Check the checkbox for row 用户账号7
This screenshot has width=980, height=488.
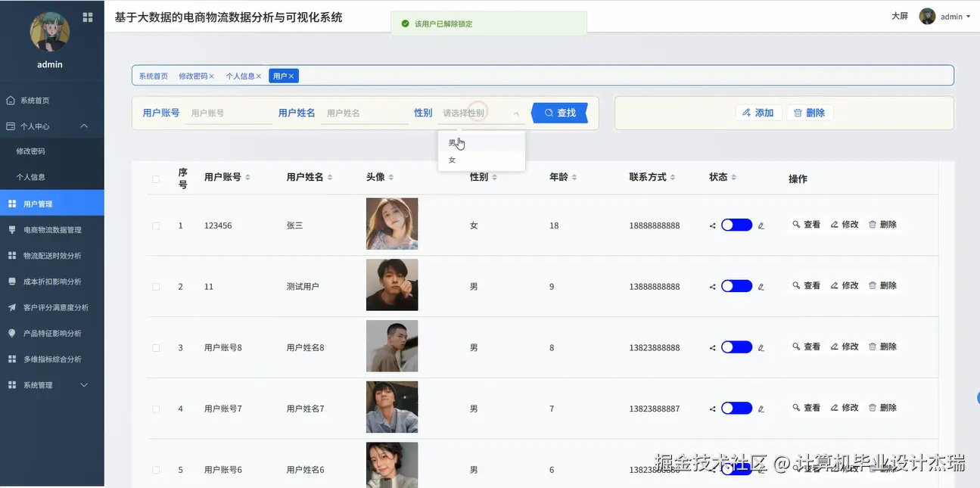tap(156, 409)
